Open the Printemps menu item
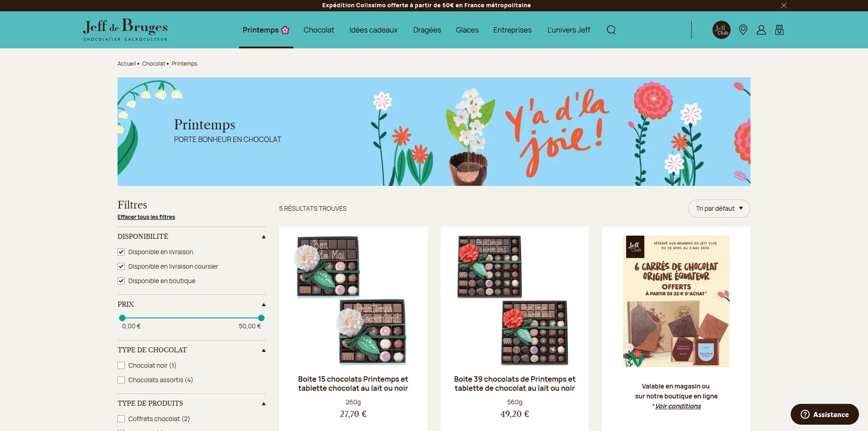This screenshot has width=868, height=431. click(x=266, y=30)
